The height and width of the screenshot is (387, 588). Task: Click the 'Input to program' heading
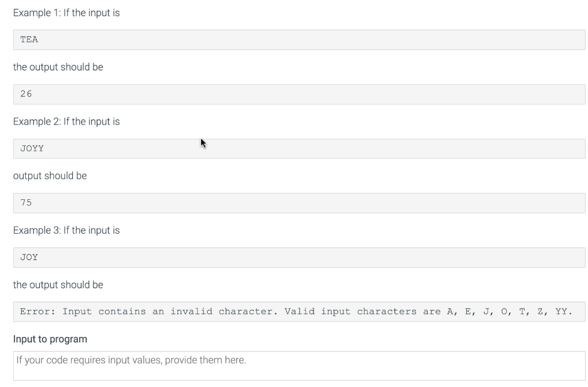tap(50, 339)
